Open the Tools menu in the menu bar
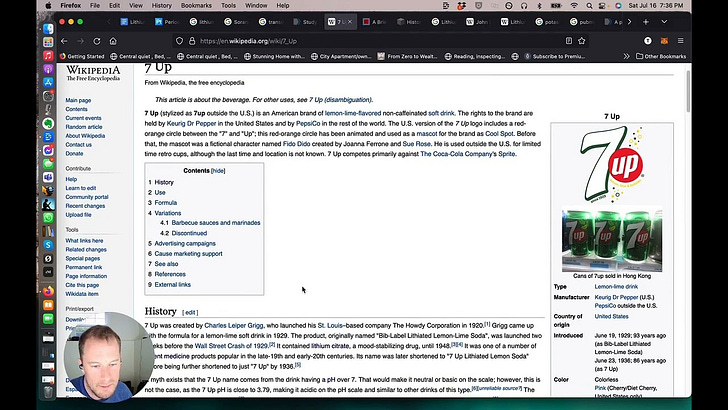728x410 pixels. pyautogui.click(x=228, y=6)
